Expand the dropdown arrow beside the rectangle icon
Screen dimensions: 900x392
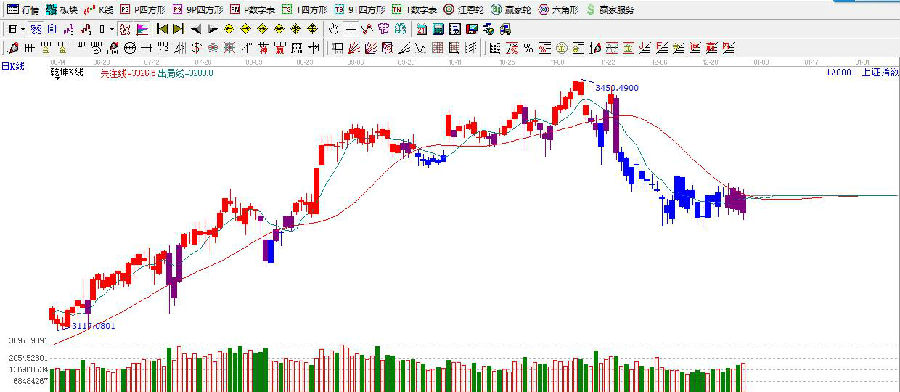coord(111,29)
